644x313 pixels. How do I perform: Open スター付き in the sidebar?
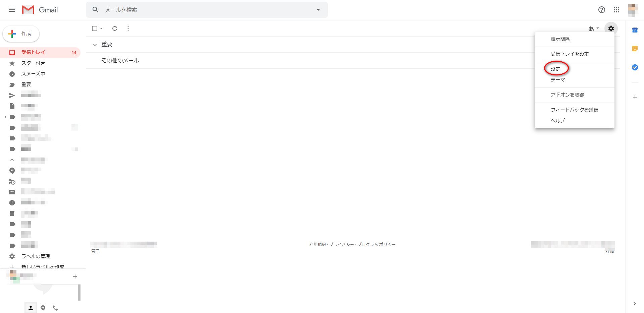(x=33, y=63)
